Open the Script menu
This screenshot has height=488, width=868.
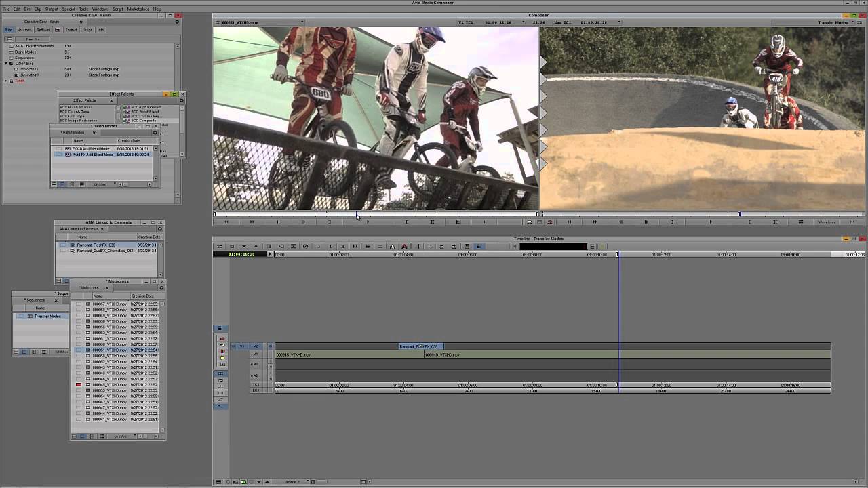[x=118, y=9]
